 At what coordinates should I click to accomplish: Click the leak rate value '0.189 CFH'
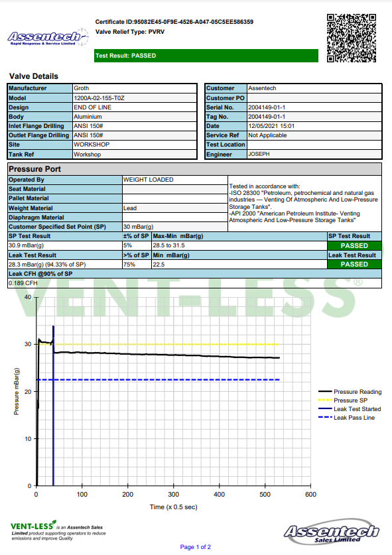(23, 283)
